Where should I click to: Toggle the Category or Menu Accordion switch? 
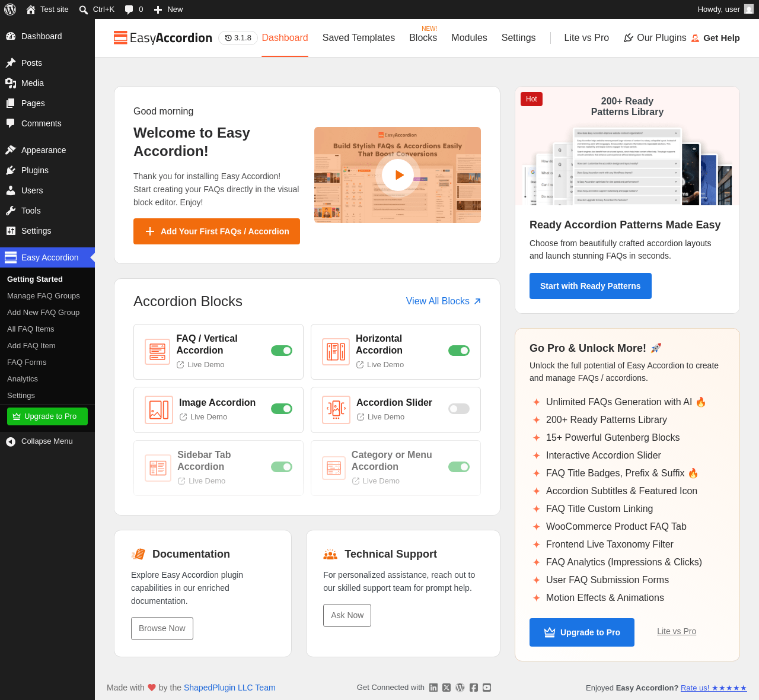pos(459,467)
